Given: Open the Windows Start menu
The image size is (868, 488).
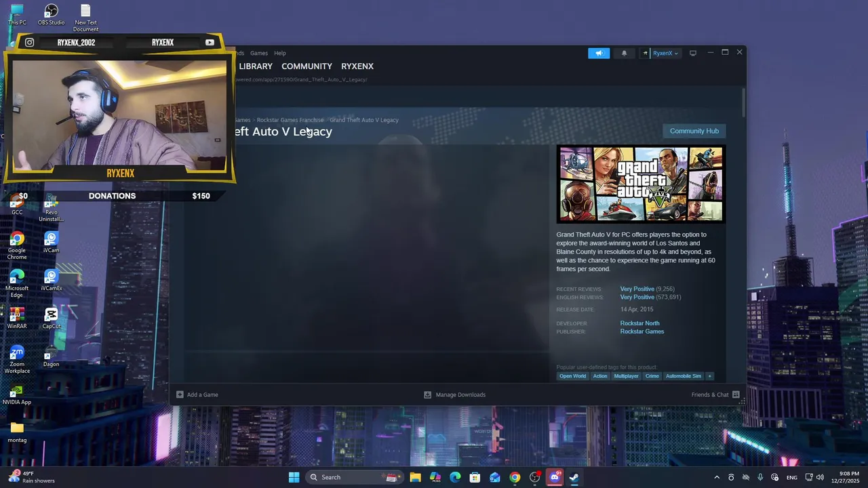Looking at the screenshot, I should [294, 477].
